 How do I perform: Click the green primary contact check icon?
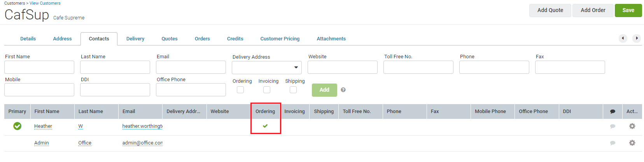click(17, 126)
